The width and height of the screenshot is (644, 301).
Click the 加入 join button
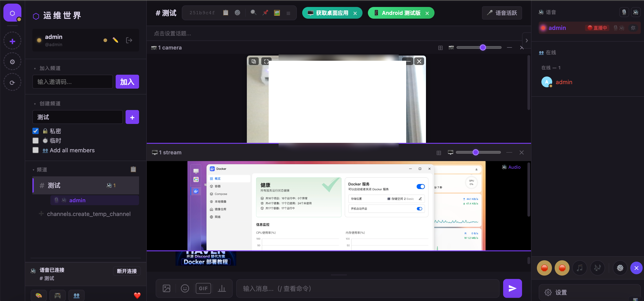point(127,81)
